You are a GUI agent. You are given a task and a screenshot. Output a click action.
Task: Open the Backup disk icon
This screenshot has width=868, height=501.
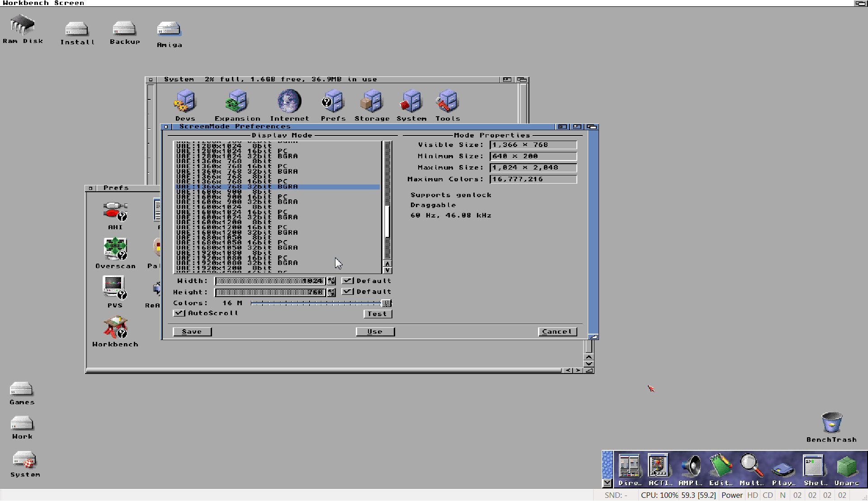tap(124, 33)
